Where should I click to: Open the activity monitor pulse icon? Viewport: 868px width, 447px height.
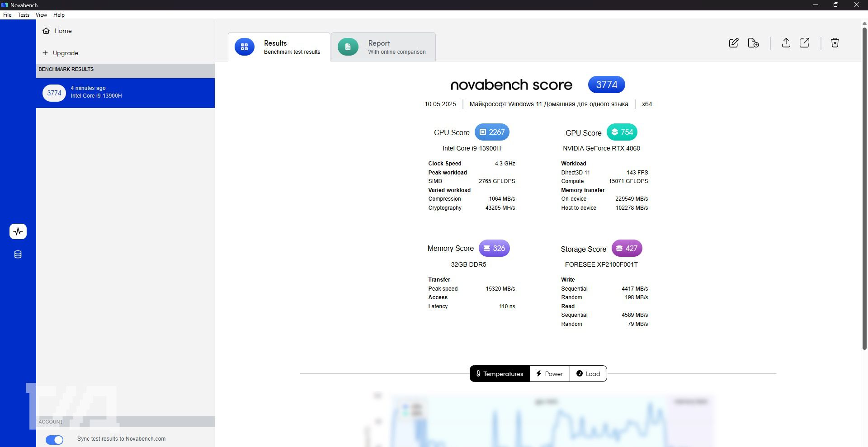click(x=18, y=231)
